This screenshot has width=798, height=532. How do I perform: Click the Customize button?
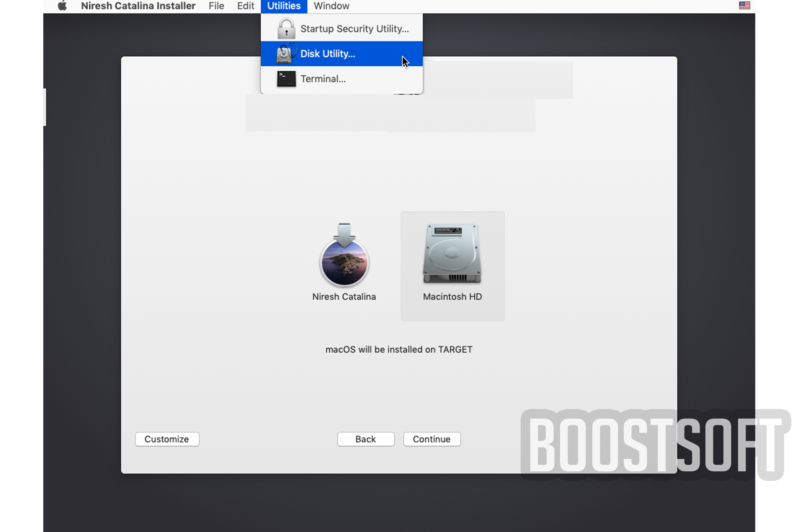pos(167,439)
